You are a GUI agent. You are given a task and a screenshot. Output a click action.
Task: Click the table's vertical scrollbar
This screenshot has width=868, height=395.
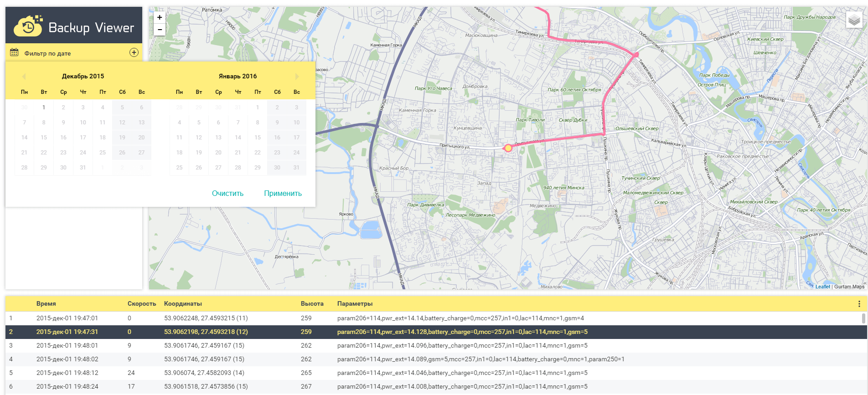click(863, 318)
